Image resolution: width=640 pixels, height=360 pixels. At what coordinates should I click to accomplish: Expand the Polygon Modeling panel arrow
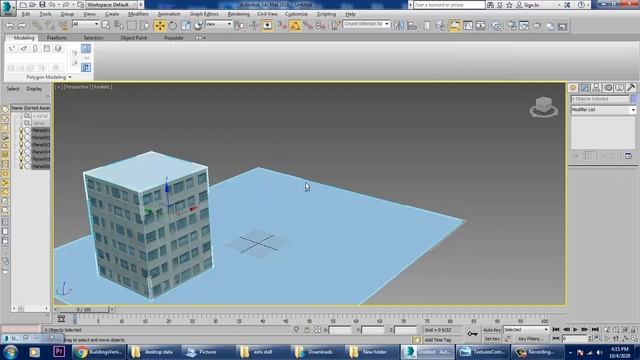(x=70, y=77)
